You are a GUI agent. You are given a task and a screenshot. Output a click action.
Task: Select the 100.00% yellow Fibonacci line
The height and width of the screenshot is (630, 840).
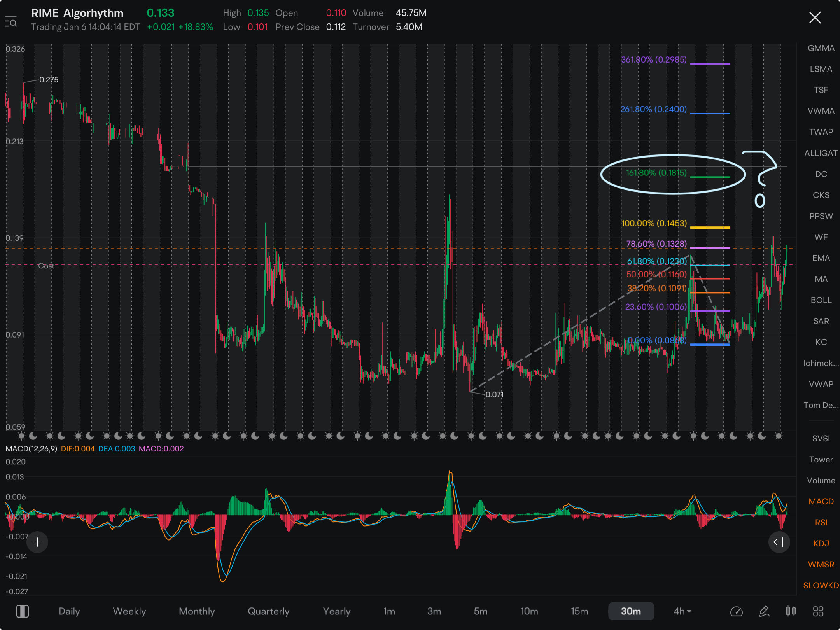(x=710, y=227)
